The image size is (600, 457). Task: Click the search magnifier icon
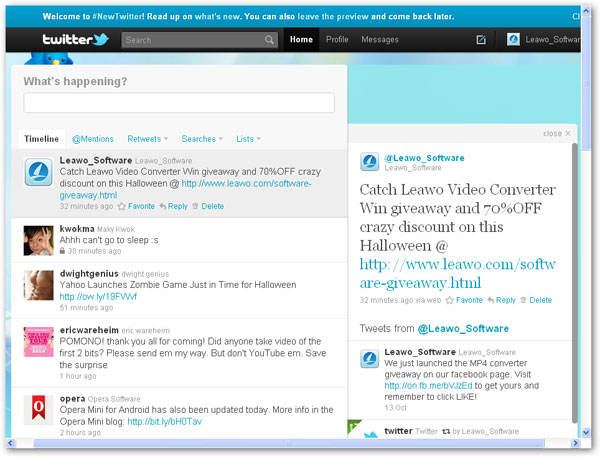point(269,39)
